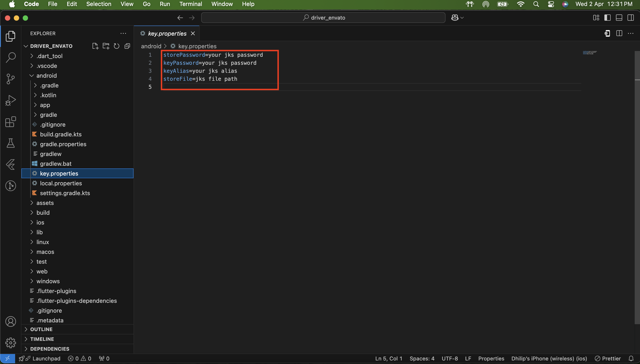Open the Extensions view
640x364 pixels.
click(x=10, y=122)
